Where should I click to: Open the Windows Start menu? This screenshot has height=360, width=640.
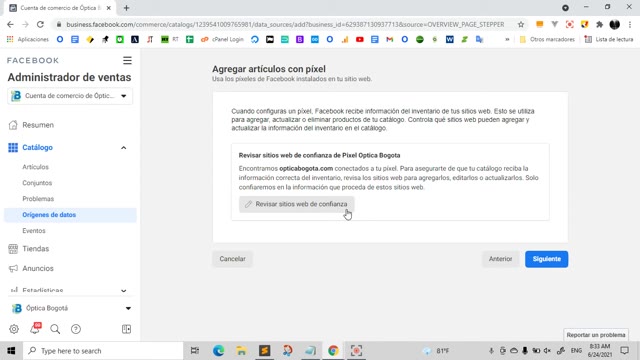pyautogui.click(x=11, y=351)
